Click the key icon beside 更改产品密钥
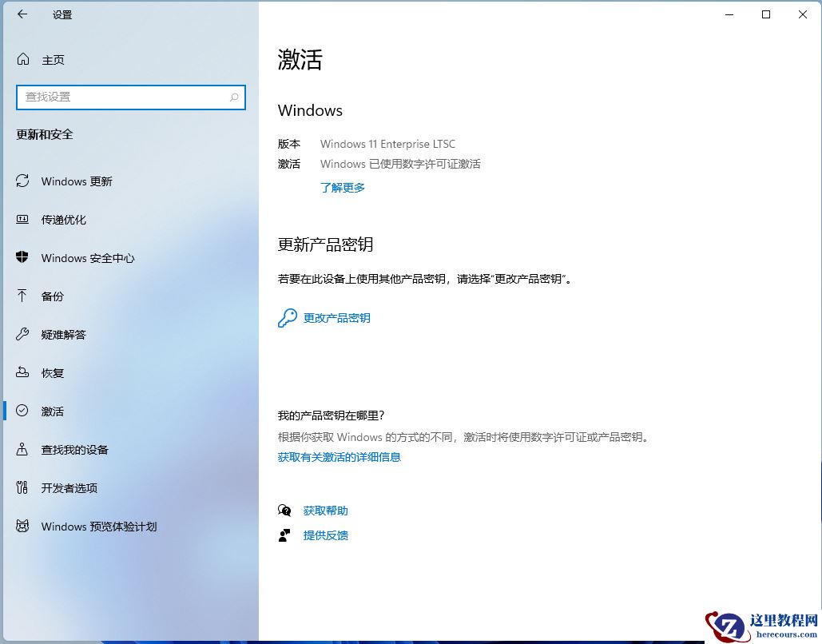Screen dimensions: 822x644 coord(288,317)
